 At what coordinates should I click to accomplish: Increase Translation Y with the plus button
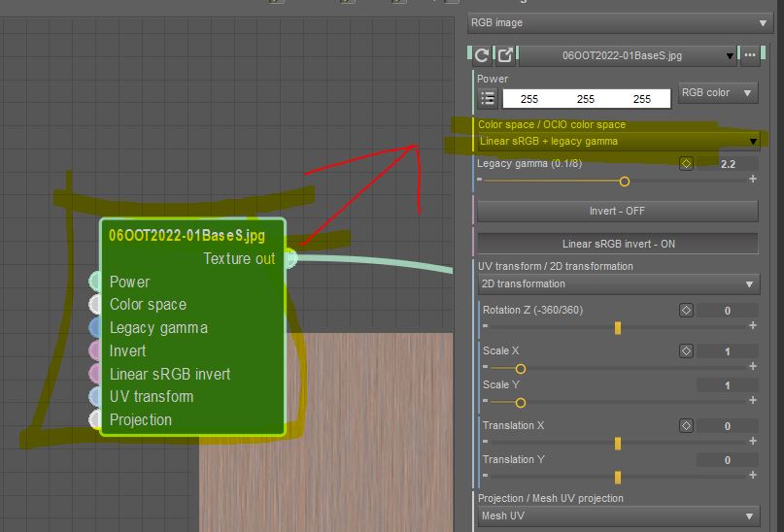(x=753, y=476)
